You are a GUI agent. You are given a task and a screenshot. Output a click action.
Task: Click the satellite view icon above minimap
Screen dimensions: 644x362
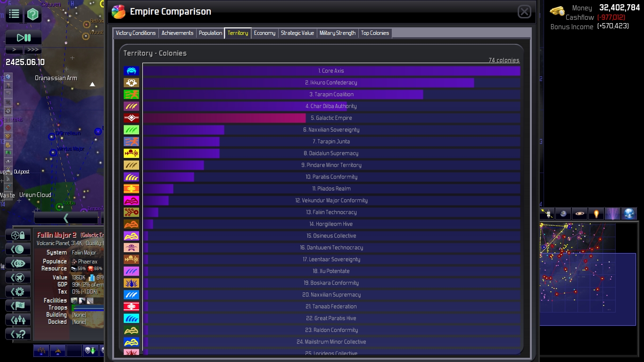pos(547,214)
